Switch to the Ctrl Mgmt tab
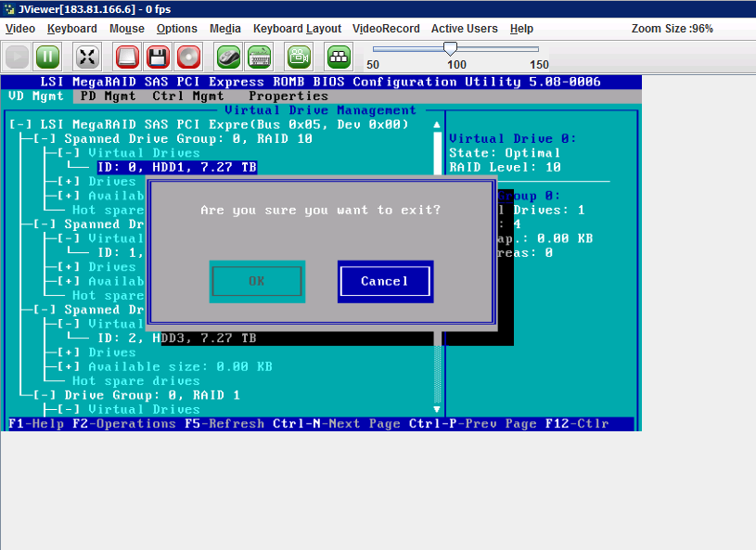 [x=188, y=96]
